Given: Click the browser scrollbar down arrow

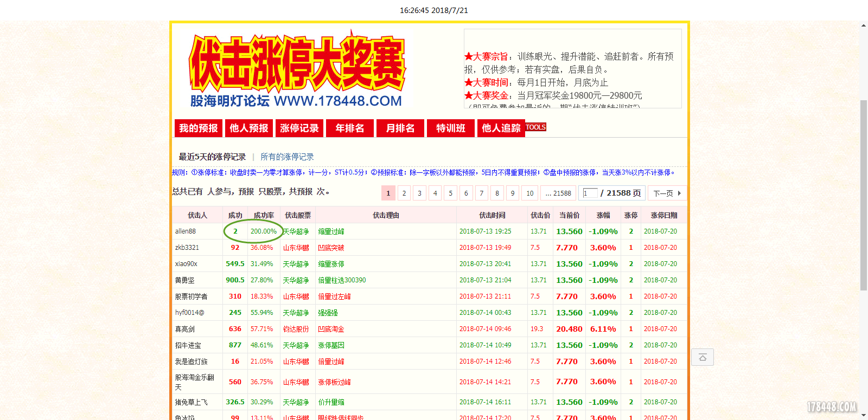Looking at the screenshot, I should 863,415.
